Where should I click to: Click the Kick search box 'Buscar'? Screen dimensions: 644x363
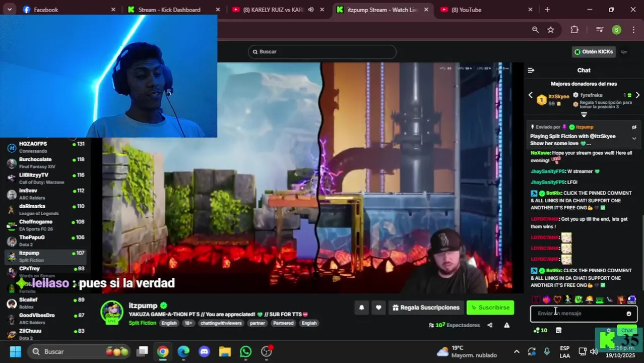(x=322, y=51)
